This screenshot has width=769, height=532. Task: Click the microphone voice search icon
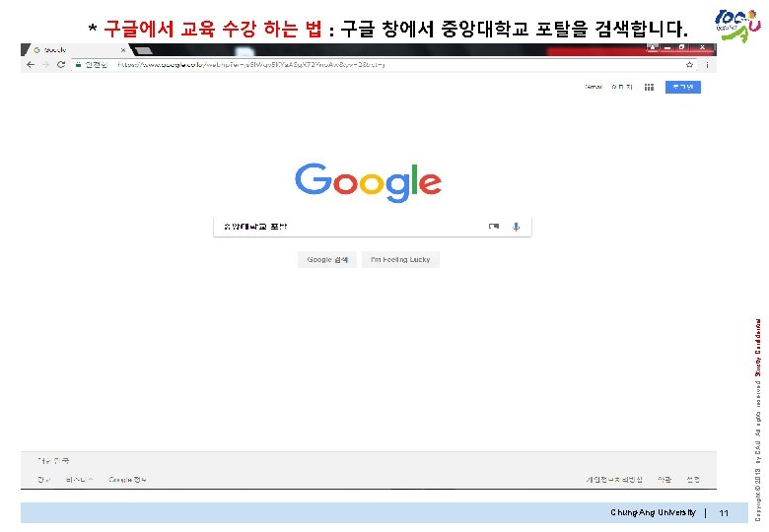click(516, 227)
